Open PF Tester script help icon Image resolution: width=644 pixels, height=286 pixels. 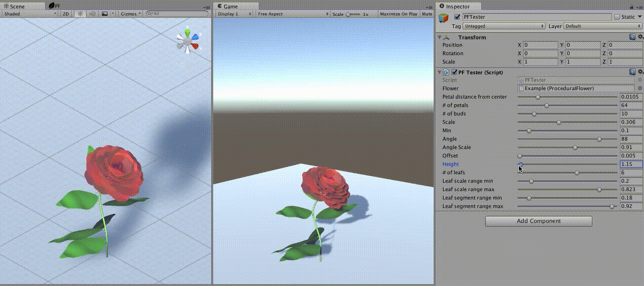[x=632, y=72]
